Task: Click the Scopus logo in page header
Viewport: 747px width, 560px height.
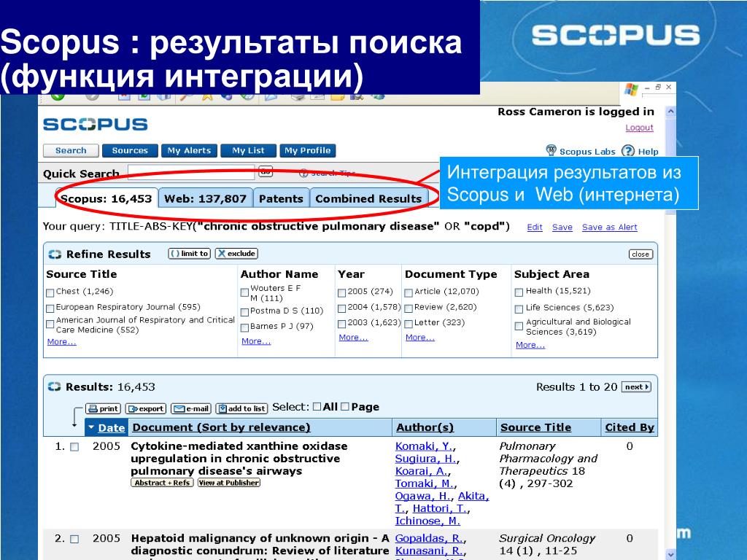Action: click(x=96, y=124)
